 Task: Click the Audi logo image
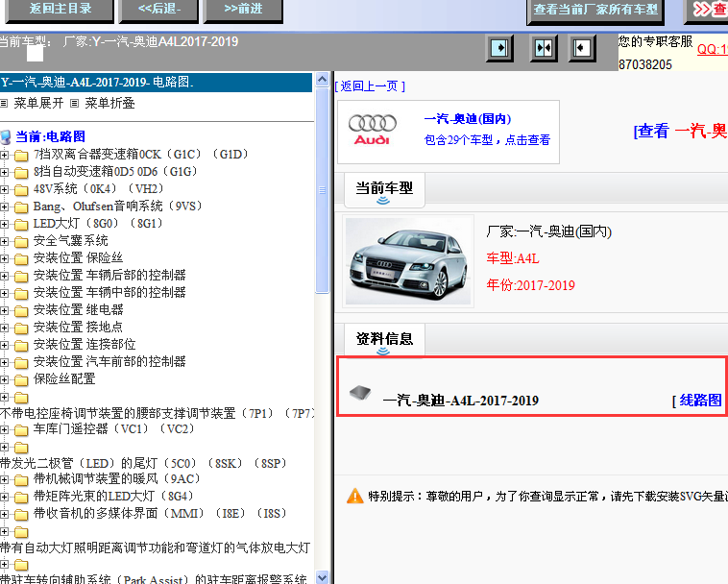point(373,130)
